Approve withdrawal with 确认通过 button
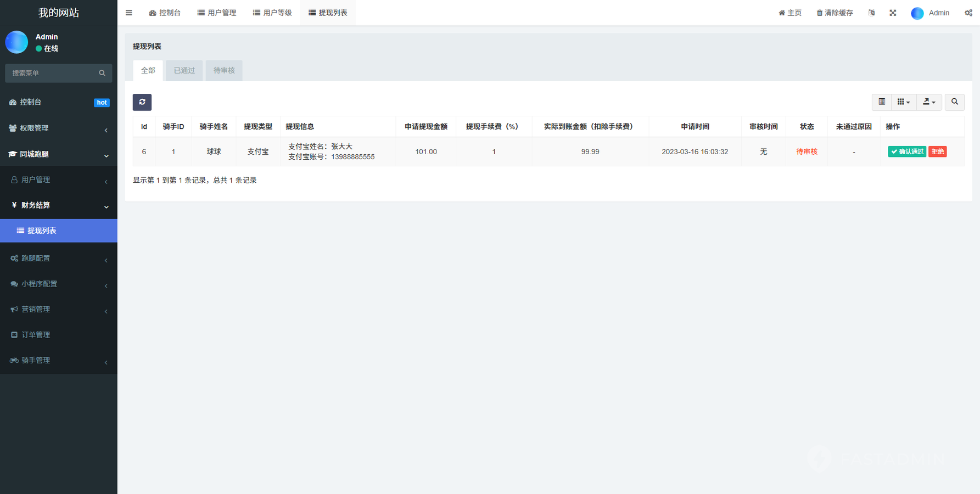 click(907, 152)
